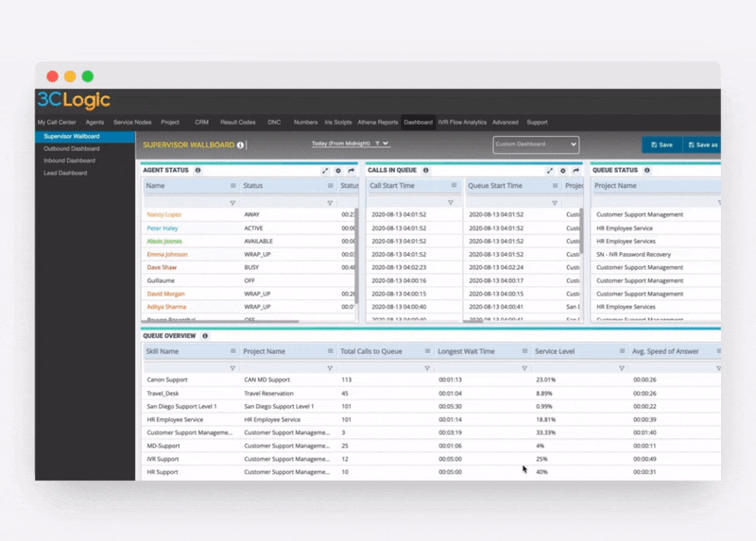
Task: Open the Queue Start Time column menu
Action: click(555, 185)
